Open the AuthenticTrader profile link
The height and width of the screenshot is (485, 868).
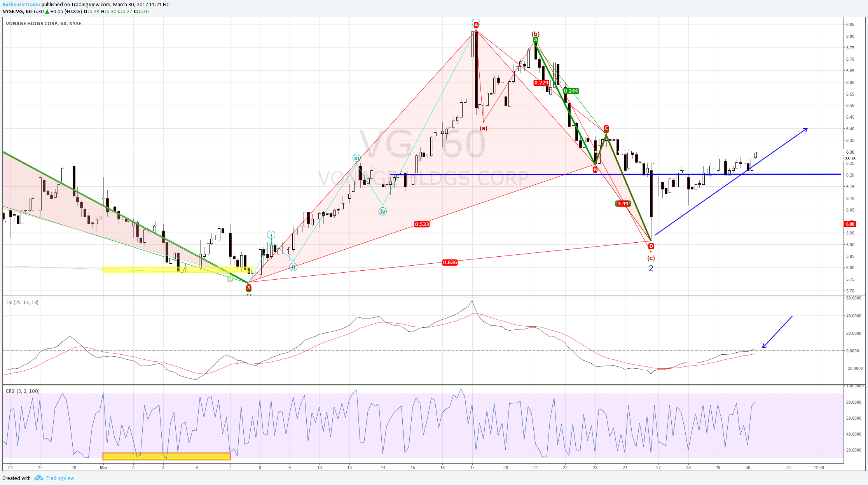21,4
